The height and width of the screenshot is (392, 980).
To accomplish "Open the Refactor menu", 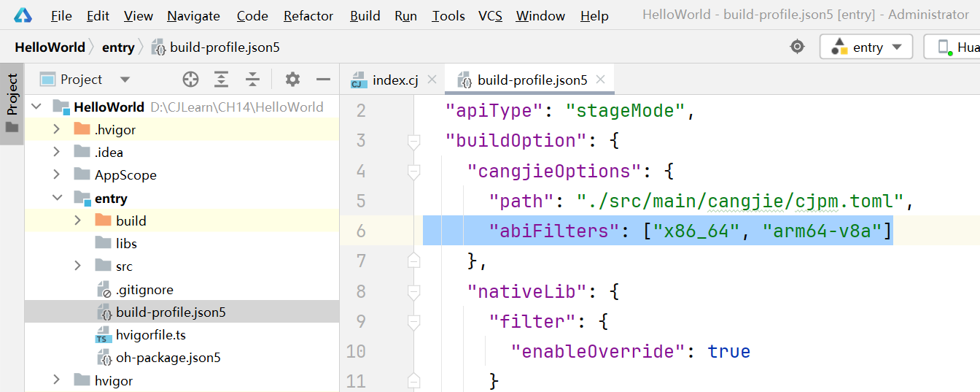I will coord(308,15).
